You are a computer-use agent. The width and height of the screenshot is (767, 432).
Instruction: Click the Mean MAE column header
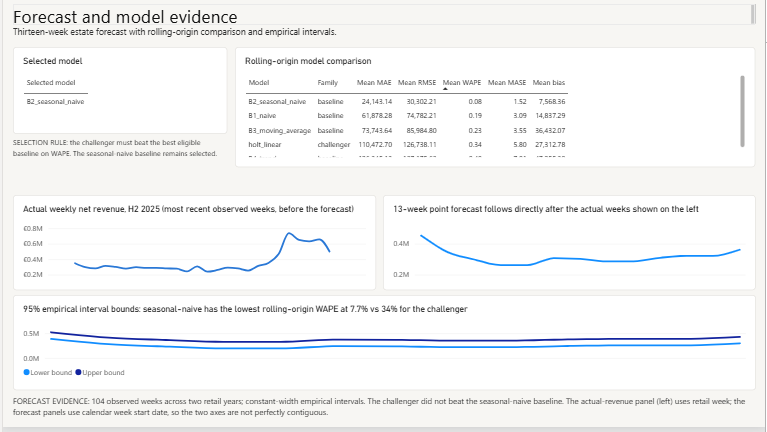pos(374,83)
